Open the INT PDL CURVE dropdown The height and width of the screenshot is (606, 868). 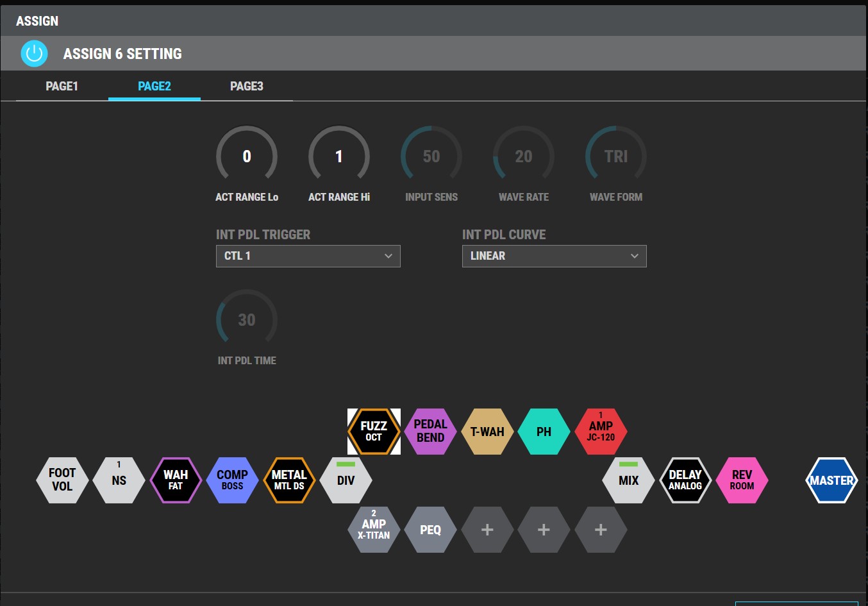pos(554,256)
